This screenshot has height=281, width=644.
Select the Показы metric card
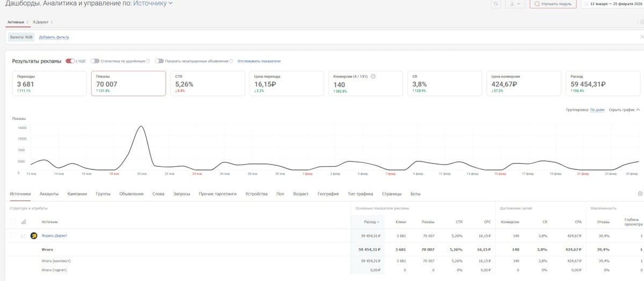[128, 83]
